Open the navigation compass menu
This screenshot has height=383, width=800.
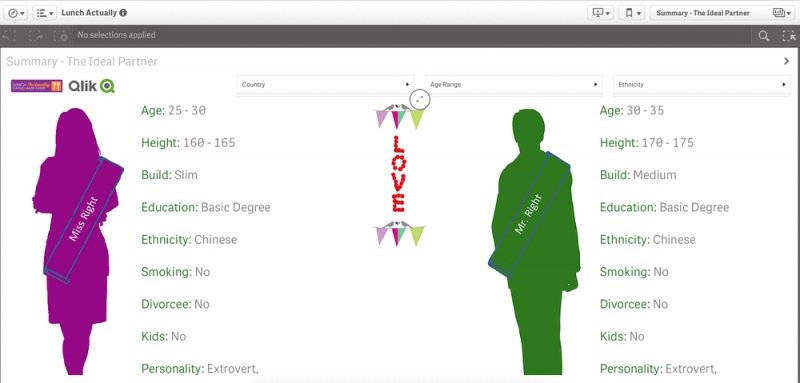[x=17, y=13]
